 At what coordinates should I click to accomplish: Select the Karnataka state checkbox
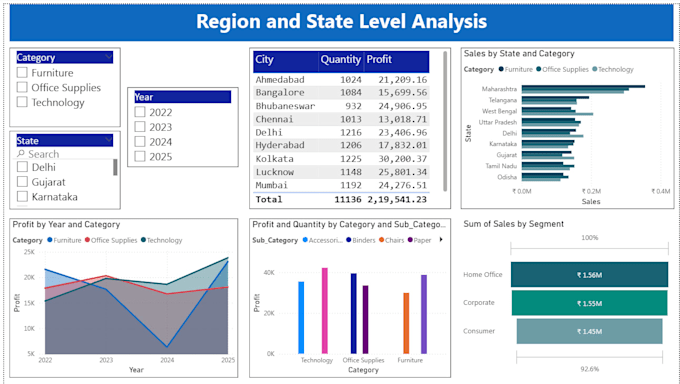pos(22,196)
